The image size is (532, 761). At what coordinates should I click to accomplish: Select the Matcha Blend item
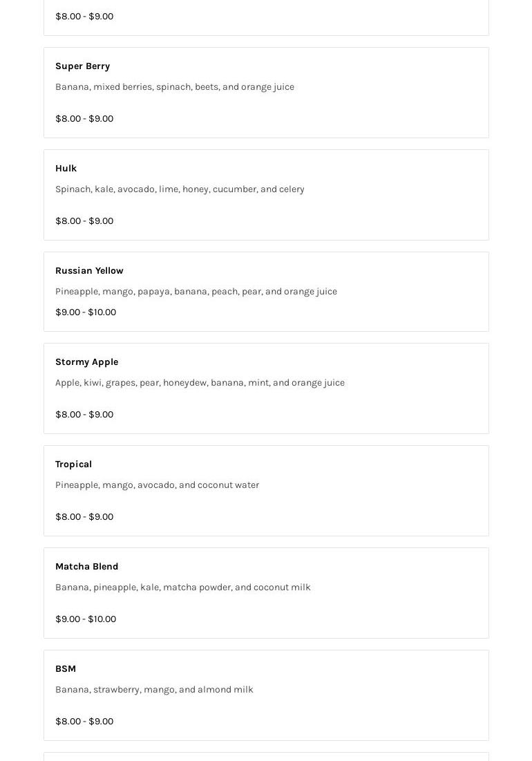pos(86,567)
